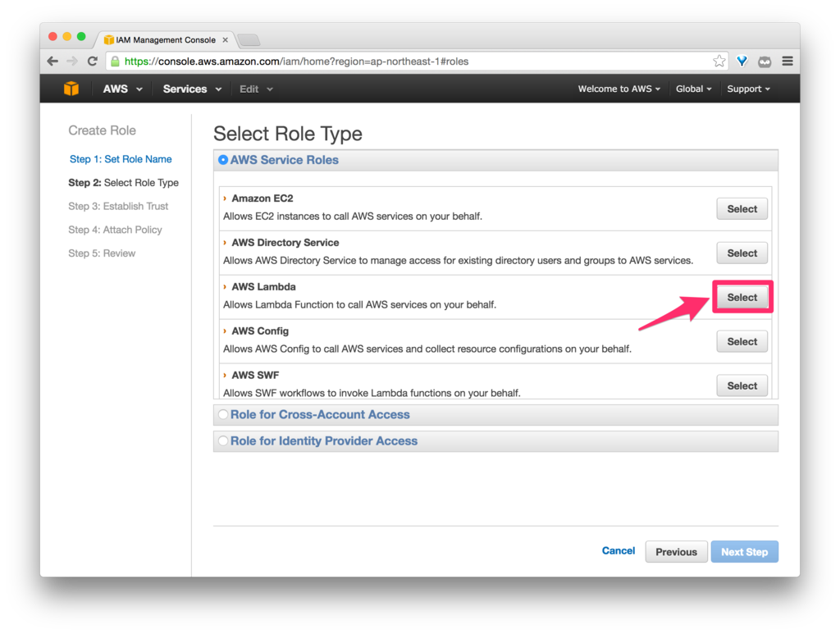
Task: Open the Services dropdown menu
Action: (192, 89)
